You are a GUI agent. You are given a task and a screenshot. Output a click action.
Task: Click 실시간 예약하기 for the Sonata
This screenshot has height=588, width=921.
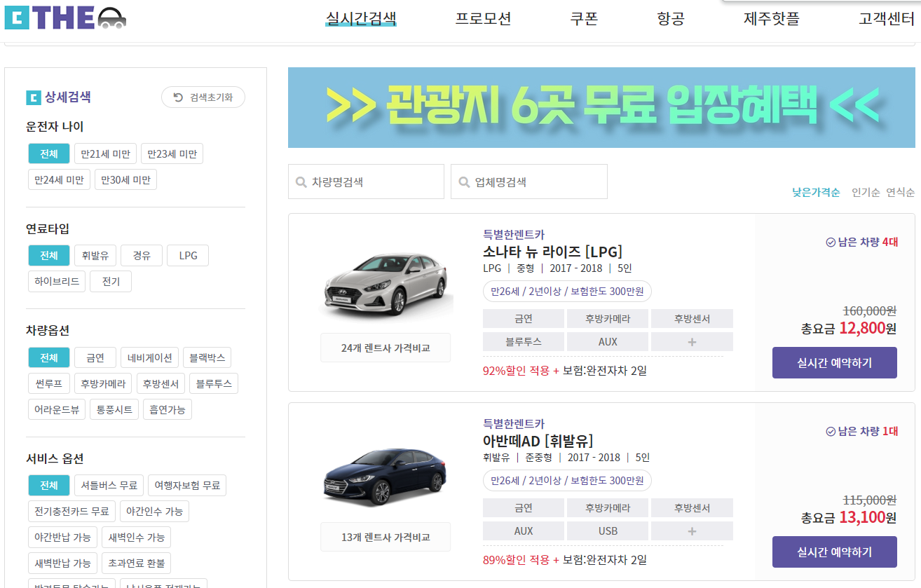pyautogui.click(x=834, y=362)
